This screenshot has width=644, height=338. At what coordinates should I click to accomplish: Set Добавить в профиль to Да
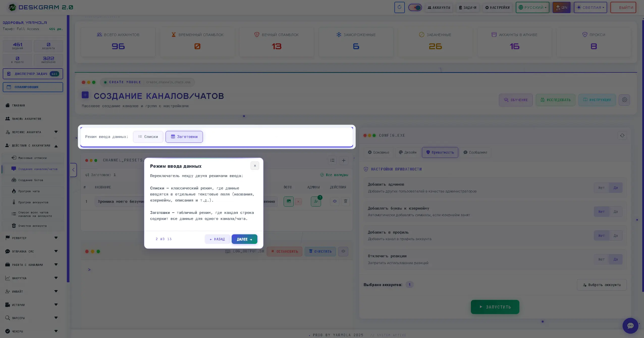click(x=615, y=236)
